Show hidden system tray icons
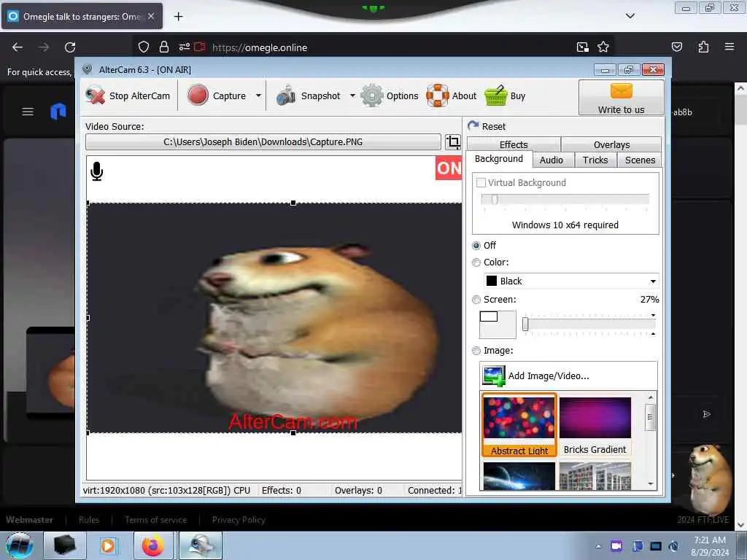Screen dimensions: 747x560 tap(598, 546)
